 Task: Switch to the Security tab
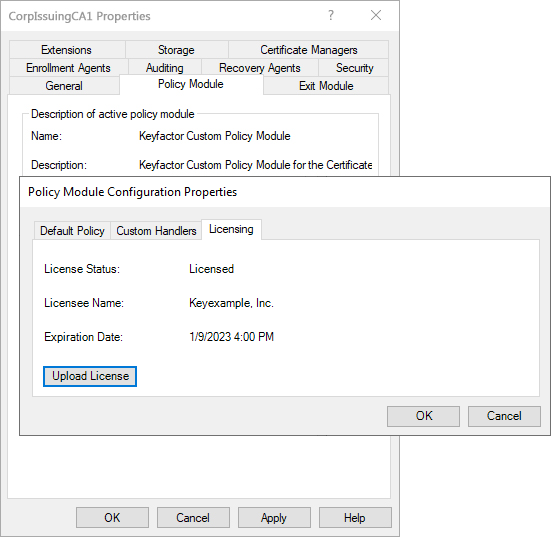[x=354, y=67]
